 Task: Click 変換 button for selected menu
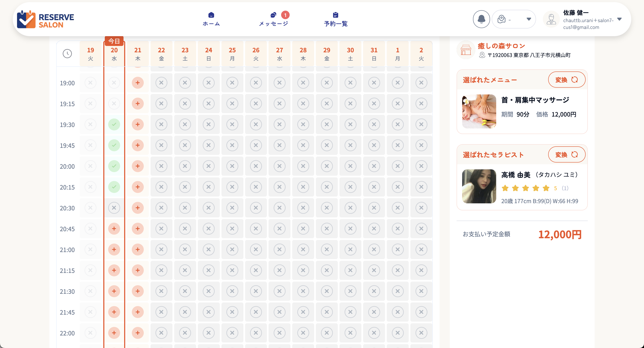(566, 80)
